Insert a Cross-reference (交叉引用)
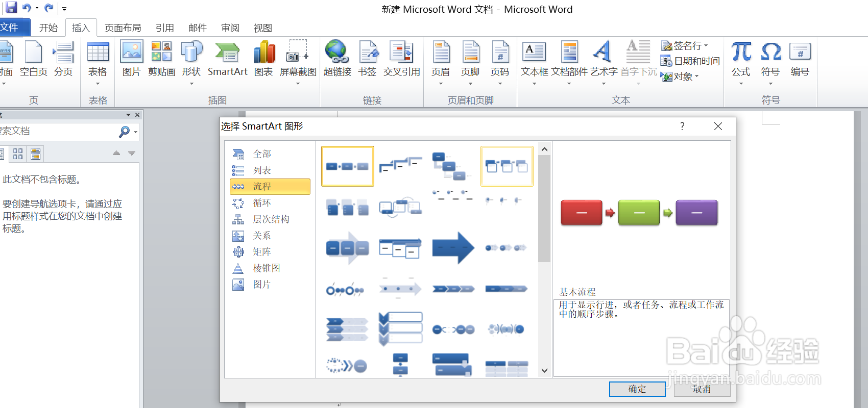Viewport: 868px width, 408px height. click(401, 59)
